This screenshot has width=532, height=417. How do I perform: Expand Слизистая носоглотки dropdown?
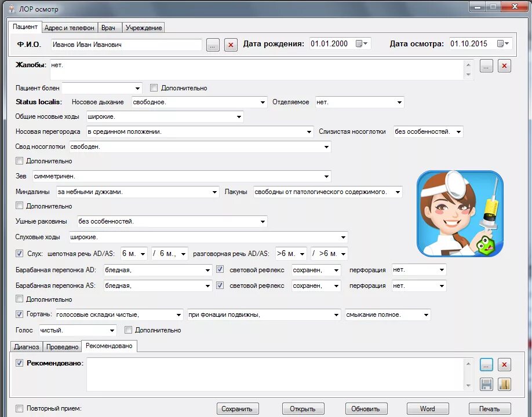[x=459, y=132]
